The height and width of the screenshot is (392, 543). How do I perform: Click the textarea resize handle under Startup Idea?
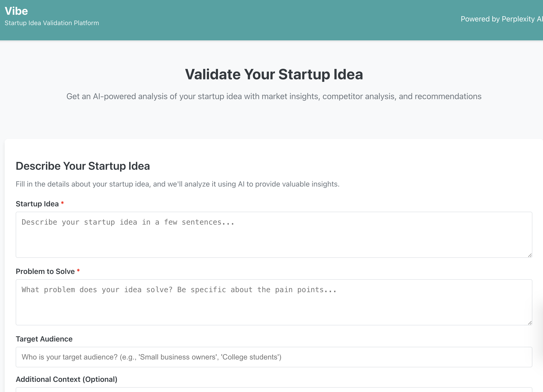[x=529, y=255]
